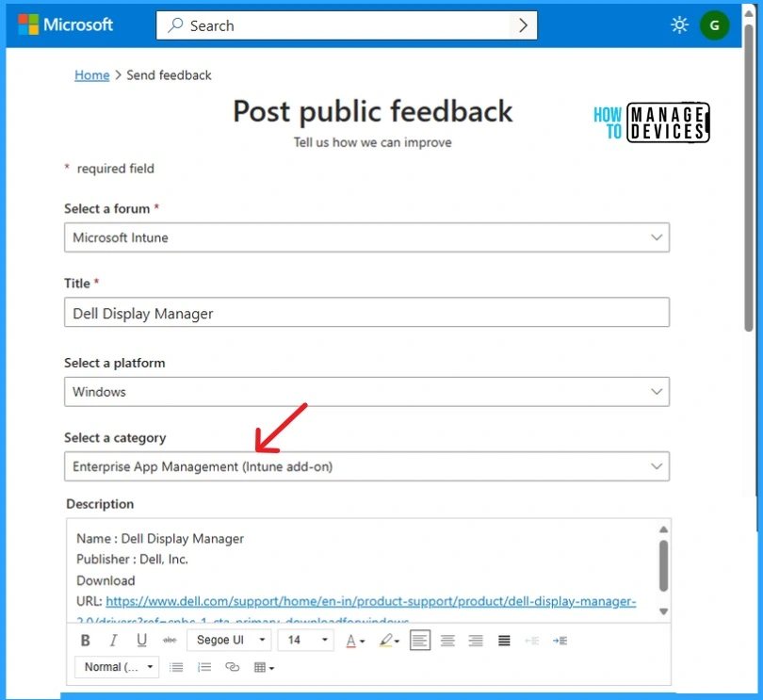Toggle bold formatting
Image resolution: width=763 pixels, height=700 pixels.
[x=85, y=640]
